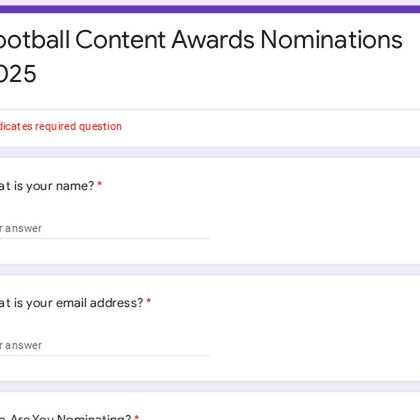
Task: Click the name answer input field
Action: tap(105, 229)
